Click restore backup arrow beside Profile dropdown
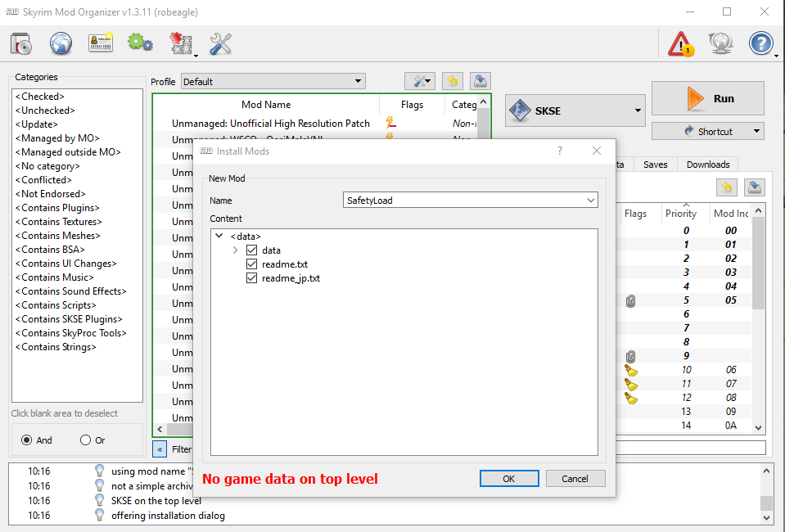This screenshot has height=532, width=785. [453, 81]
